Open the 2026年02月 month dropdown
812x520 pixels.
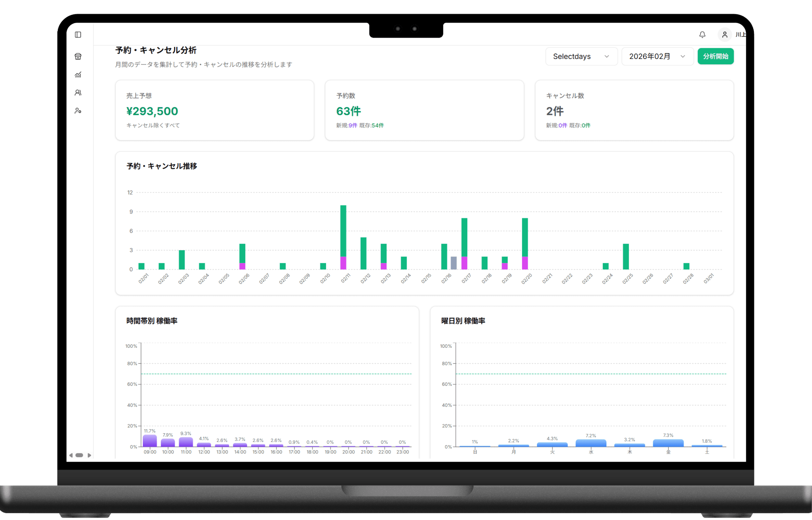657,57
